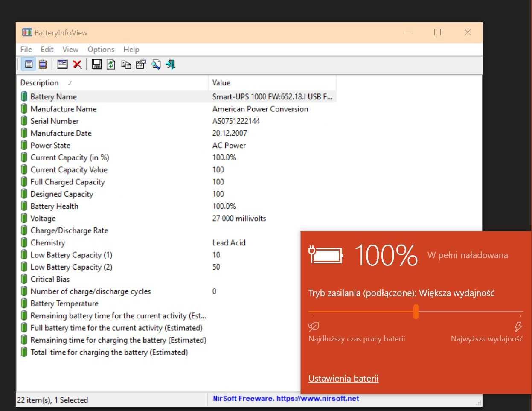Click the battery icon beside Battery Temperature
Image resolution: width=532 pixels, height=411 pixels.
point(24,303)
